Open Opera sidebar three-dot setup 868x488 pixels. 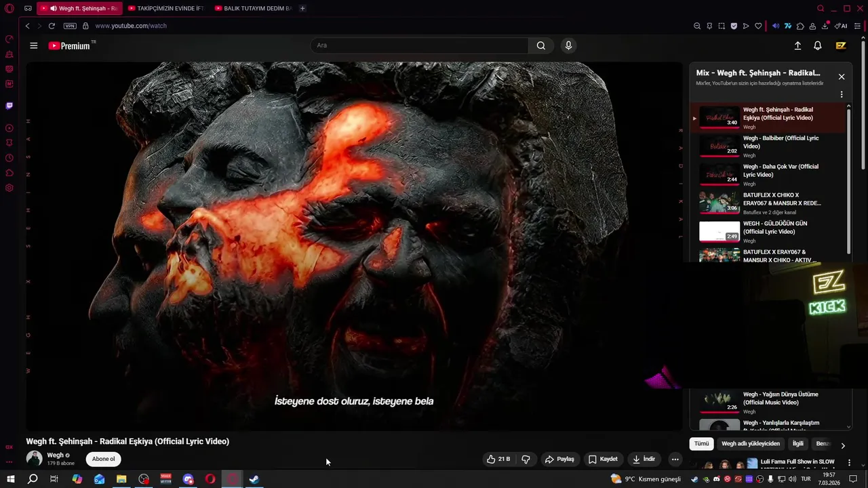pyautogui.click(x=9, y=462)
